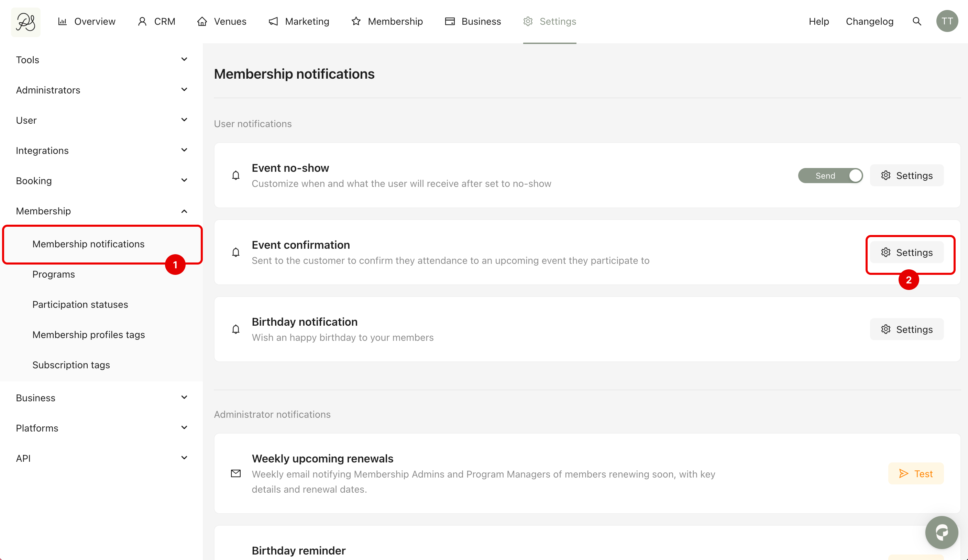Open the search magnifier icon
The image size is (968, 560).
(x=916, y=22)
